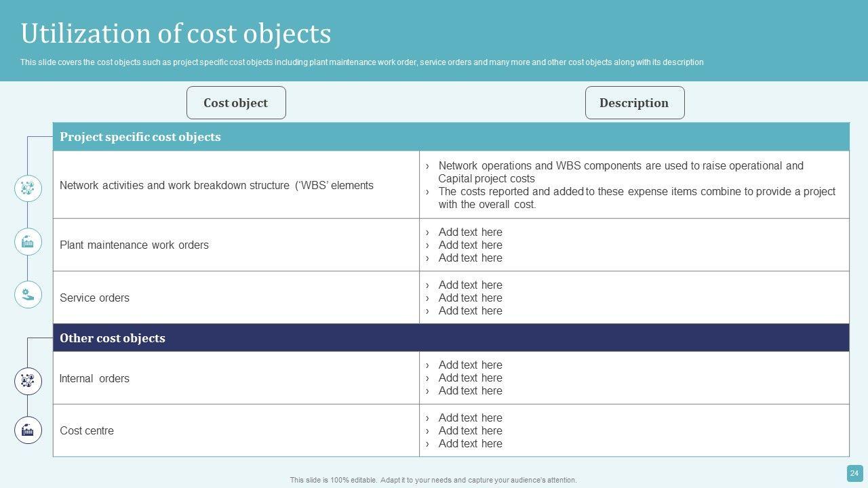Image resolution: width=868 pixels, height=488 pixels.
Task: Click the slide number 24 badge
Action: 854,473
